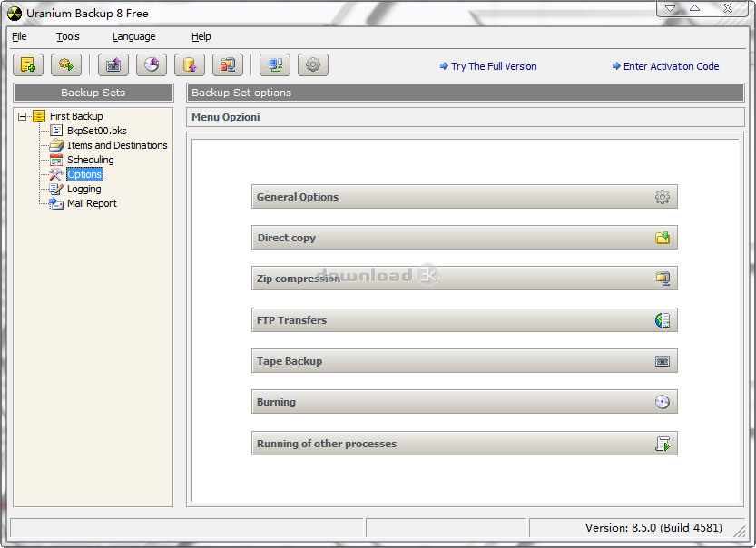
Task: Open Direct copy options
Action: click(x=465, y=238)
